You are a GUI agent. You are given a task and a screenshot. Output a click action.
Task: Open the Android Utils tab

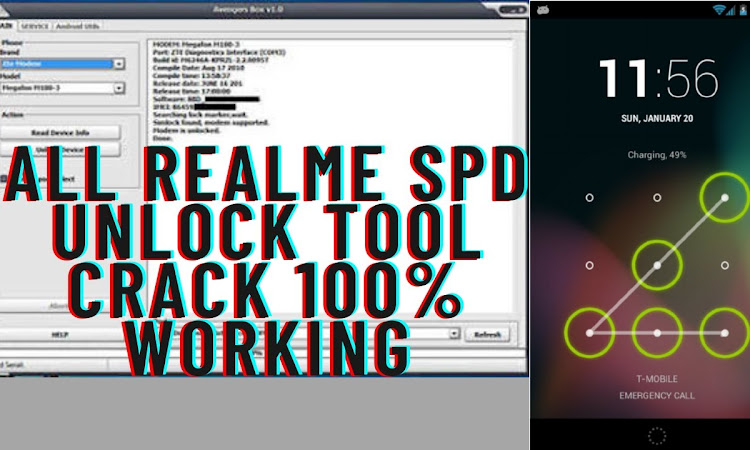click(x=77, y=26)
